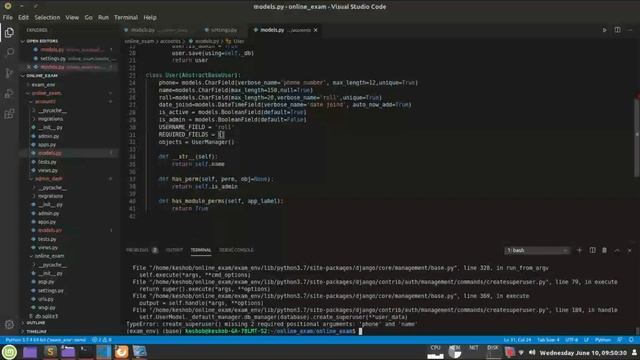This screenshot has height=360, width=640.
Task: Expand the Timeline section
Action: click(36, 331)
